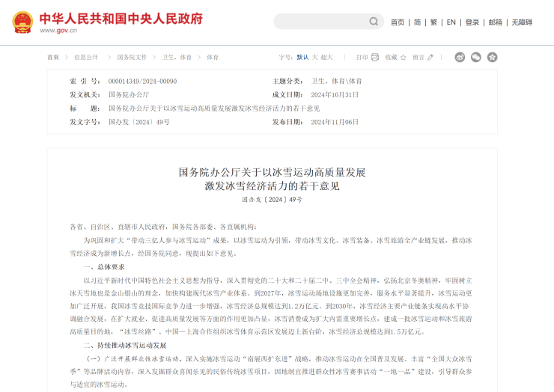
Task: Enable 无障碍 accessibility mode
Action: click(x=522, y=22)
